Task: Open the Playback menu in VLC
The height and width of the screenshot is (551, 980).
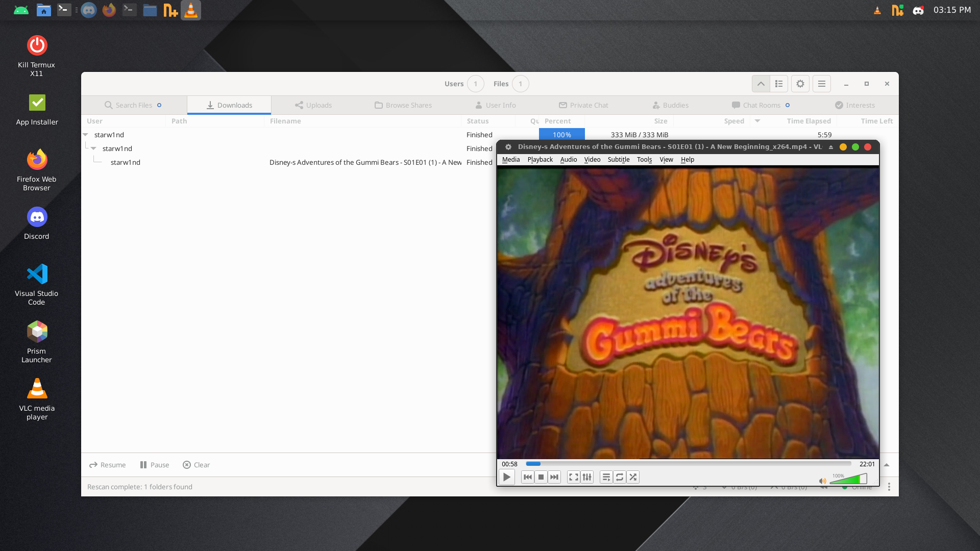Action: point(539,159)
